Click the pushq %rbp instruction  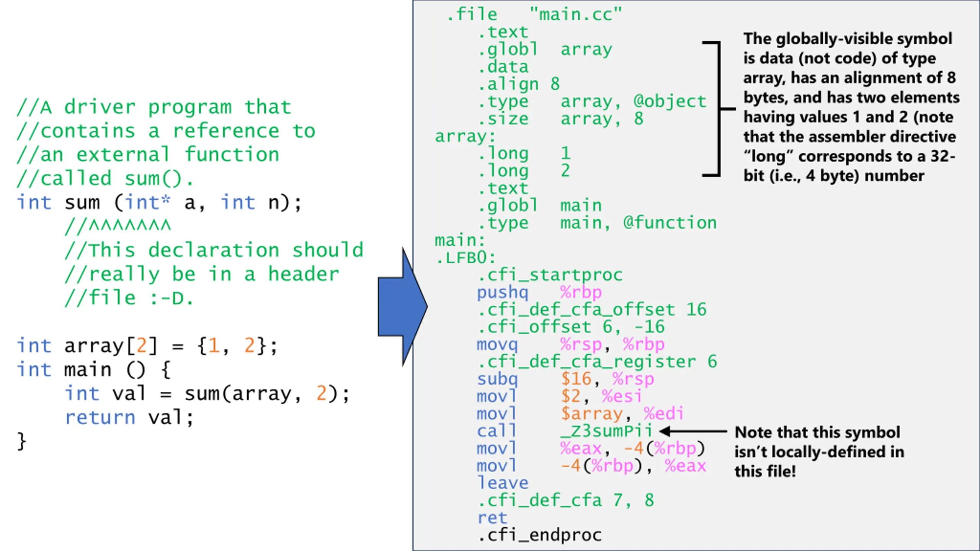539,292
